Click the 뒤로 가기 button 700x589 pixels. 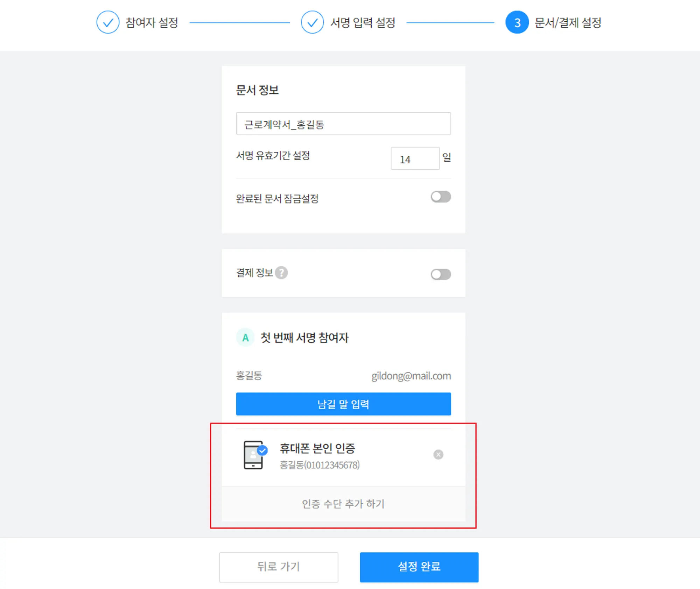pos(279,567)
